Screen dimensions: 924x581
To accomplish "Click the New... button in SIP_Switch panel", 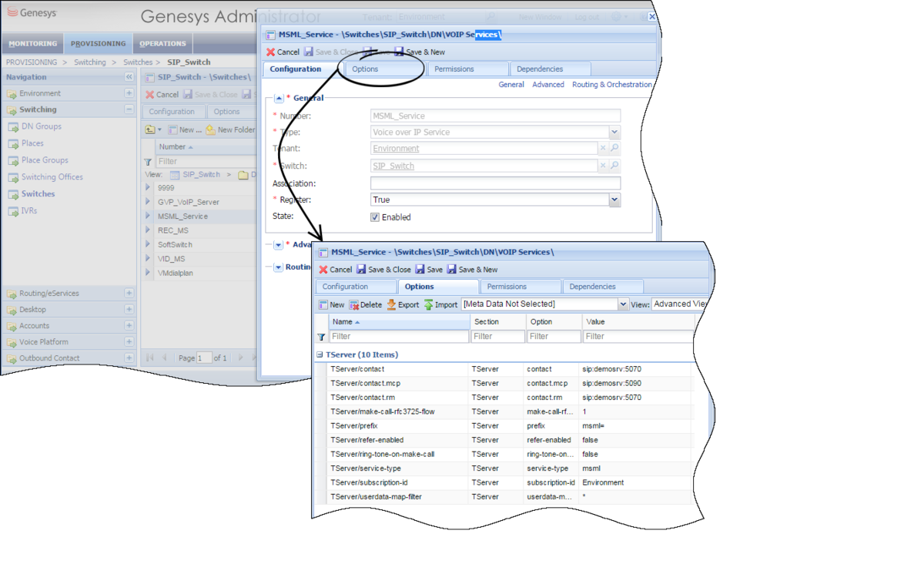I will click(x=186, y=129).
